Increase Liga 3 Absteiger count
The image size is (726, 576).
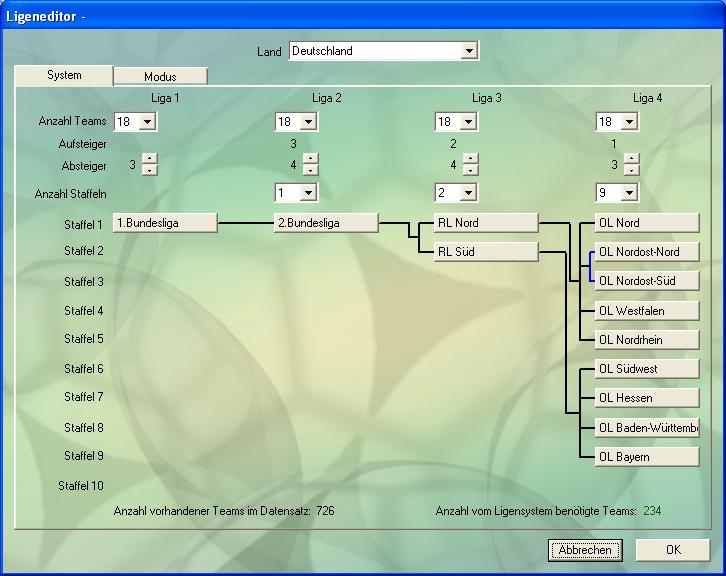coord(470,159)
